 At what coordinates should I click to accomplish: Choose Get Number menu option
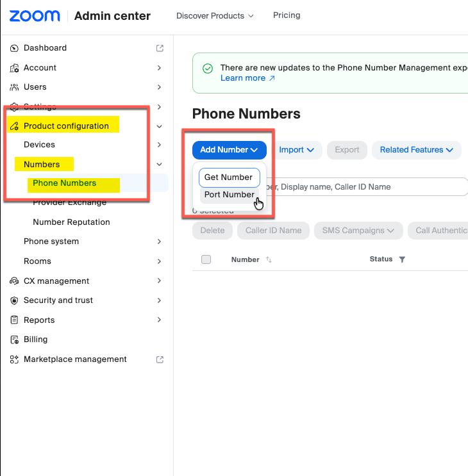pos(230,177)
